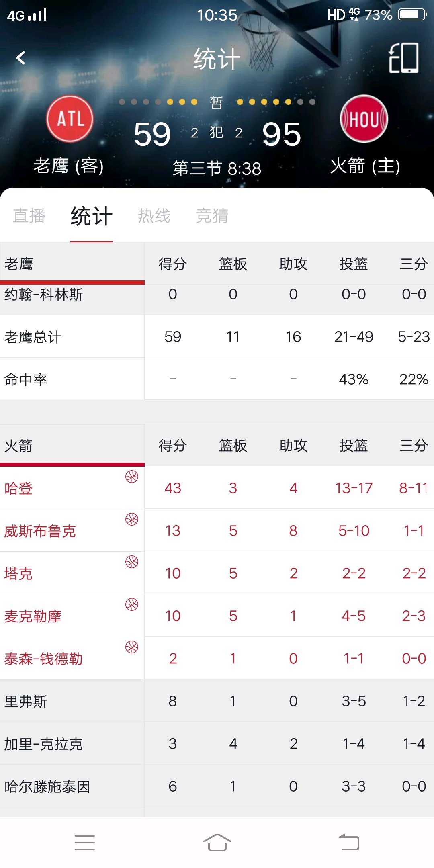Tap the 火箭 (主) team name
The height and width of the screenshot is (868, 434).
pyautogui.click(x=365, y=166)
